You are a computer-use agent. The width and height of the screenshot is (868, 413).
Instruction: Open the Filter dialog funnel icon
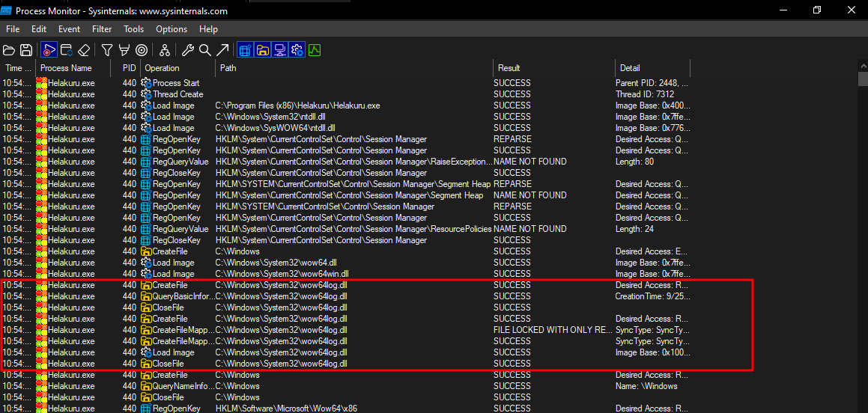(x=107, y=50)
